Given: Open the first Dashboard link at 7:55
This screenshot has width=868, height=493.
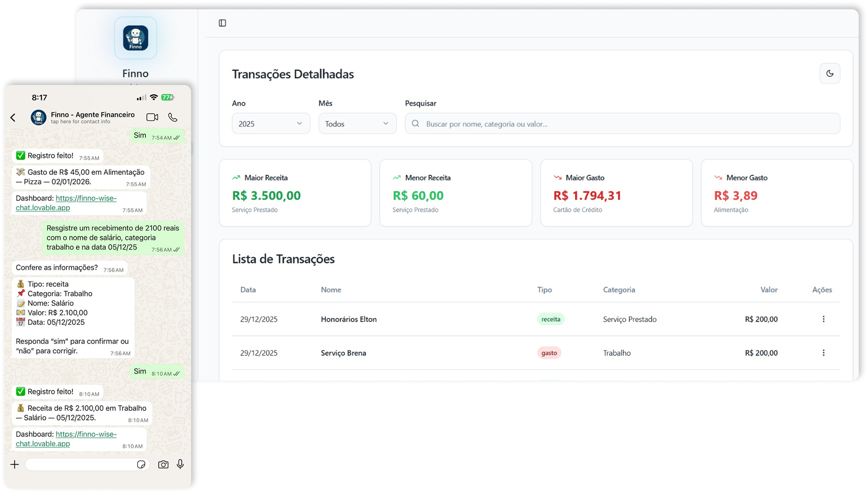Looking at the screenshot, I should point(66,203).
